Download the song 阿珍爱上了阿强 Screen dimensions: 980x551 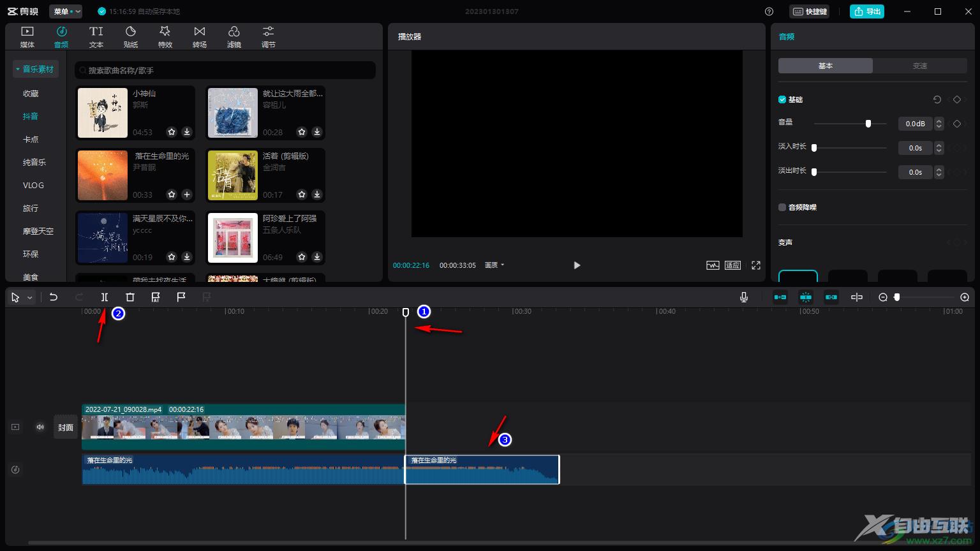[x=317, y=257]
